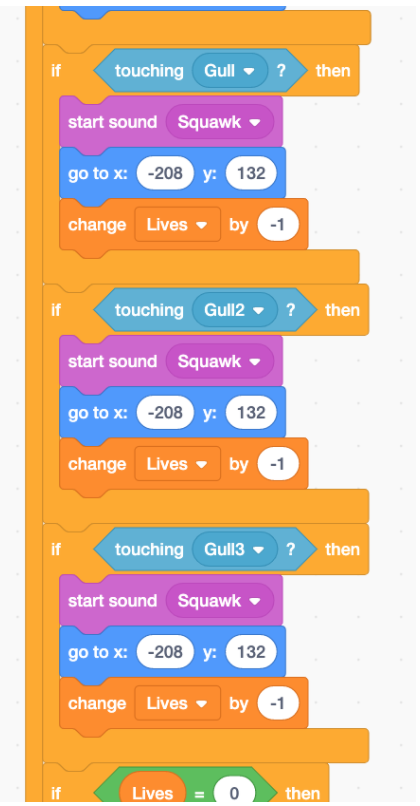
Task: Open the Gull2 sprite dropdown
Action: (x=234, y=310)
